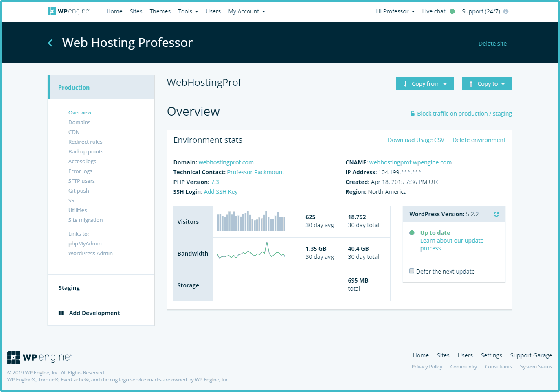560x392 pixels.
Task: Click the upload arrow on Copy to button
Action: (x=471, y=83)
